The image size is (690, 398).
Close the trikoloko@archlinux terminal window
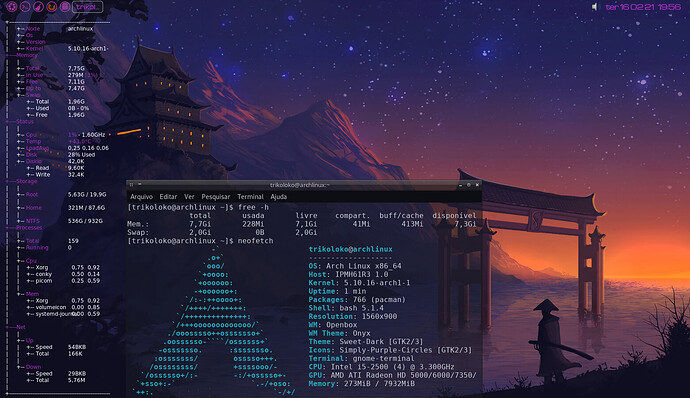[477, 185]
